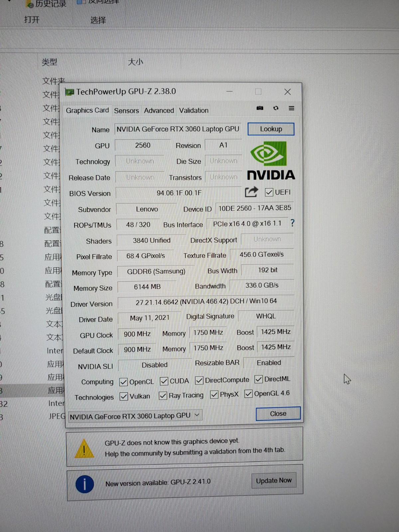399x532 pixels.
Task: Click the GPU field value 2560
Action: pos(143,145)
